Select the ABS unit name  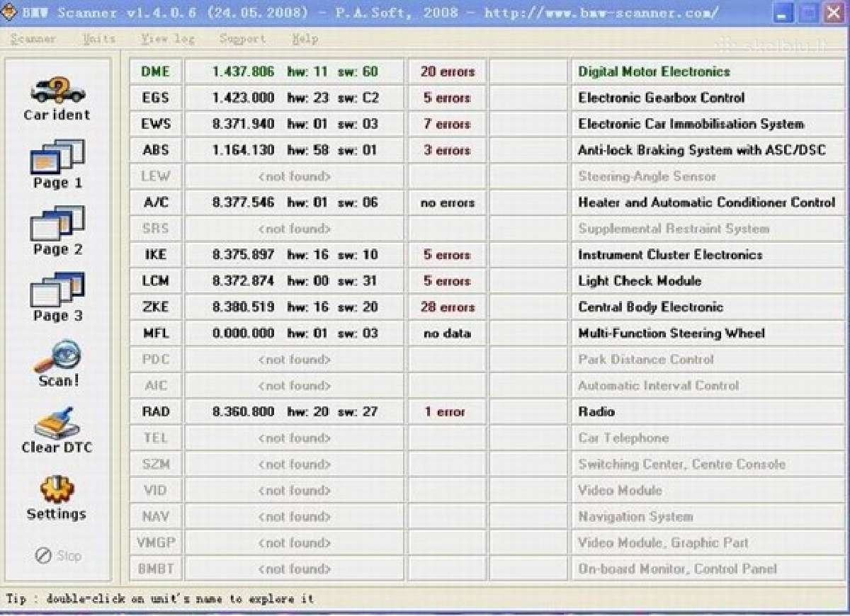pyautogui.click(x=156, y=150)
